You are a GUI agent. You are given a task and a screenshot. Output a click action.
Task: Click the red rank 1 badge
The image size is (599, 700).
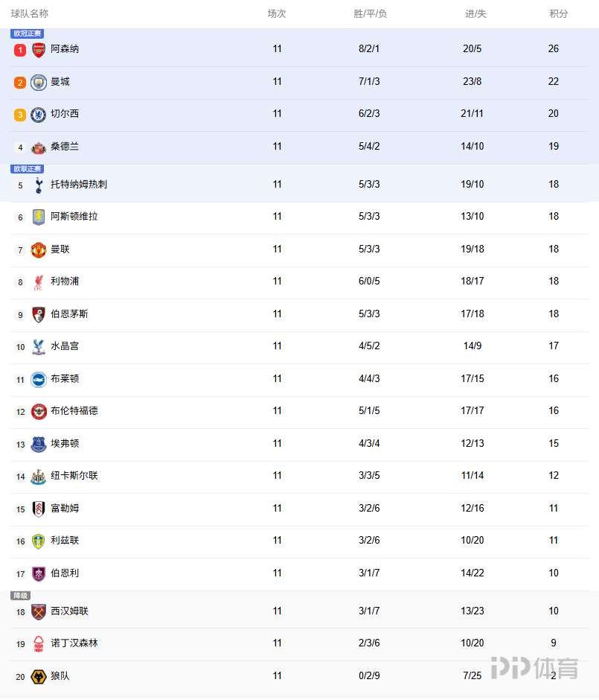coord(20,50)
